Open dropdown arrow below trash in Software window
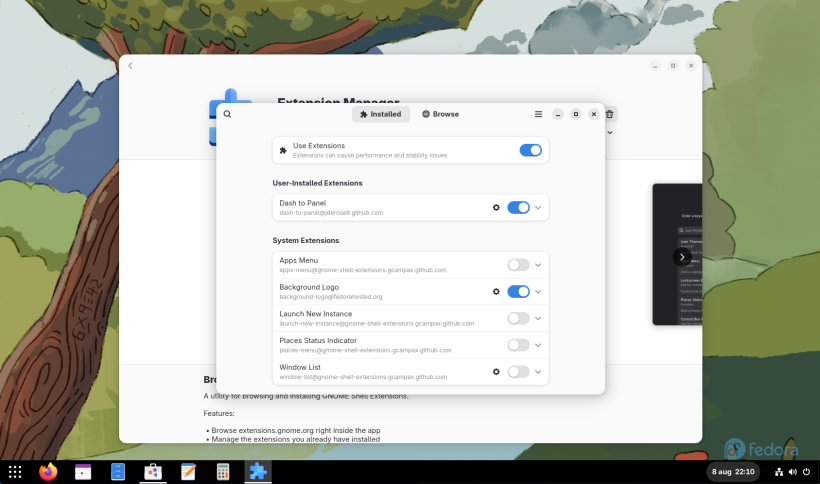 (610, 133)
